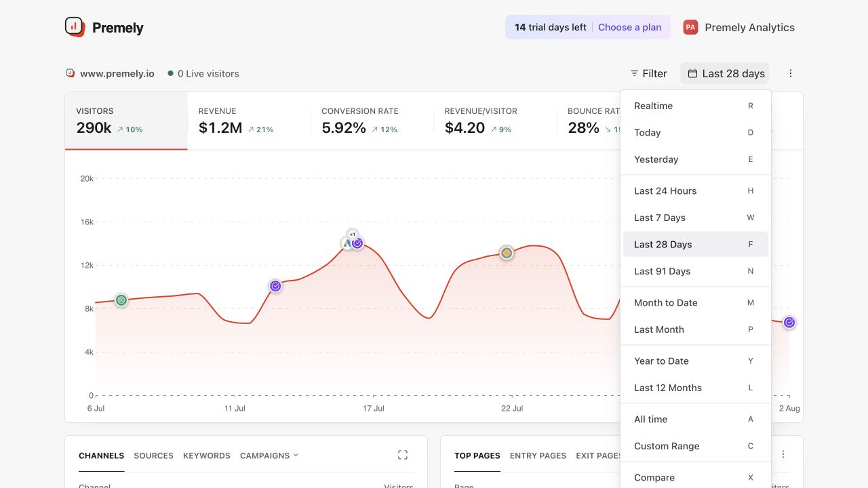Select the Top Pages tab
The image size is (868, 488).
[477, 455]
